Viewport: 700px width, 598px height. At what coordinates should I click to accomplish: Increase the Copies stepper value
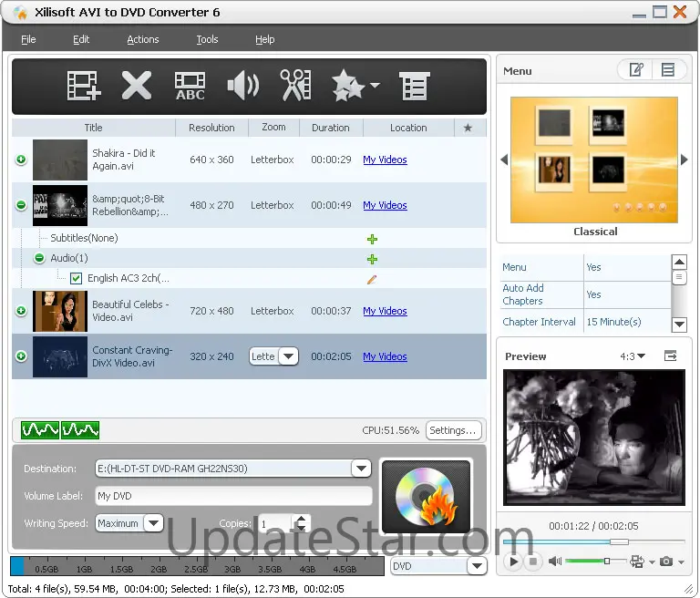(302, 519)
